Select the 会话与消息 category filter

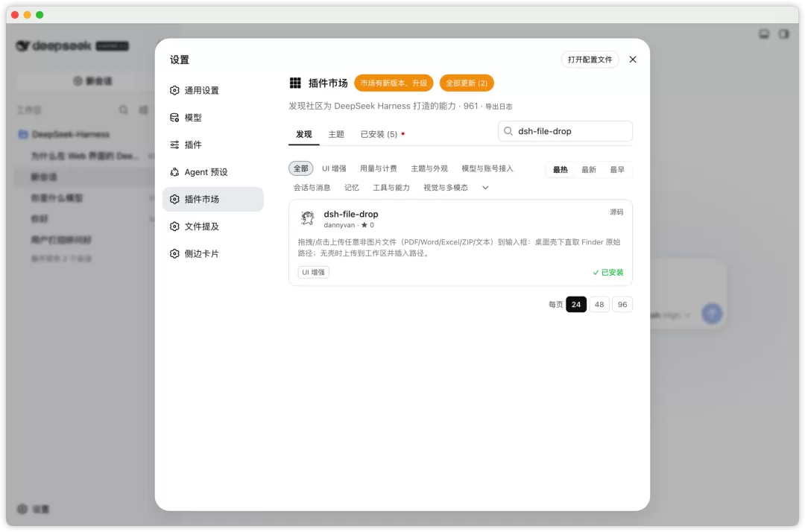coord(312,188)
